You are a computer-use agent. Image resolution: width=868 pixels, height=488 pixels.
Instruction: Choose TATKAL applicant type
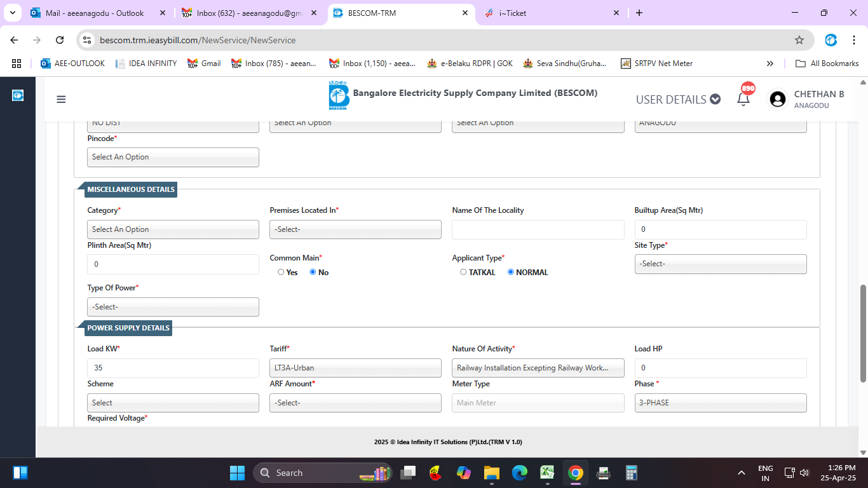coord(463,272)
